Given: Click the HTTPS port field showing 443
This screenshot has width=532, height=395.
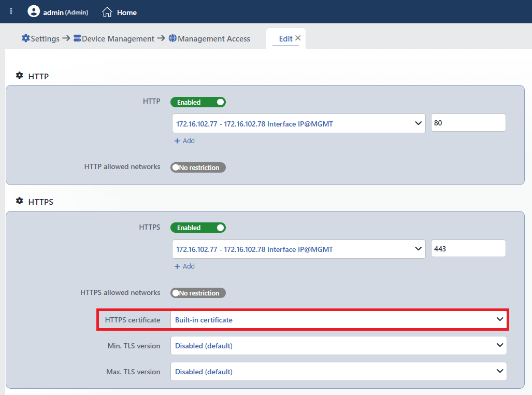Looking at the screenshot, I should [469, 249].
